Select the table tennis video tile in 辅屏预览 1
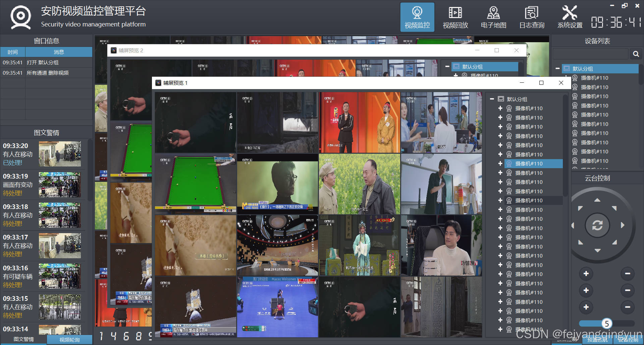Image resolution: width=644 pixels, height=345 pixels. [277, 307]
